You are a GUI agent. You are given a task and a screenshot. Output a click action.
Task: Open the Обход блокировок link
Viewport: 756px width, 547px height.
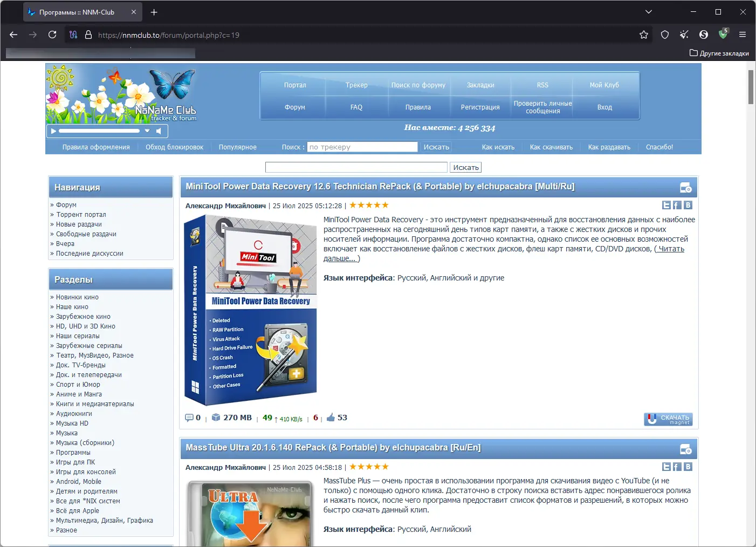(x=174, y=147)
